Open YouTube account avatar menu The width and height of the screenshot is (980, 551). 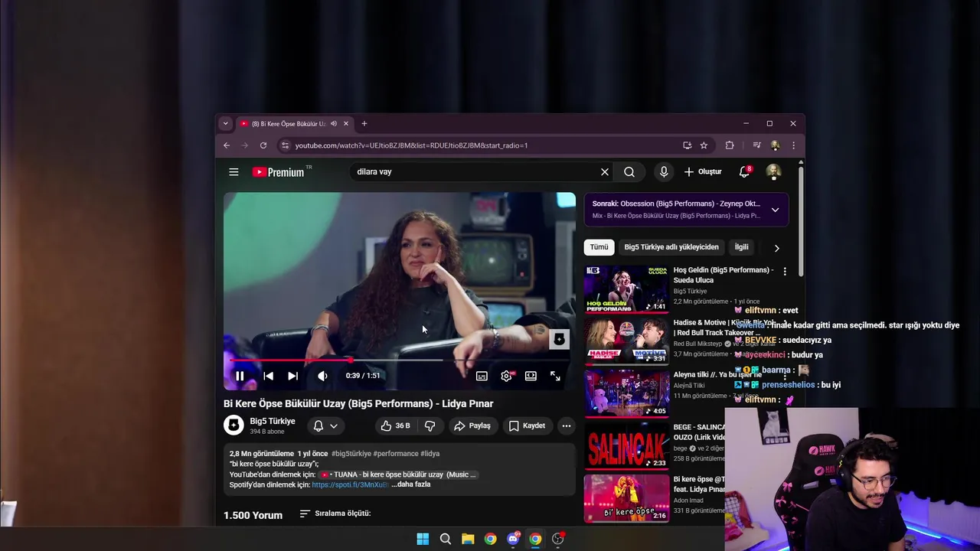(773, 172)
